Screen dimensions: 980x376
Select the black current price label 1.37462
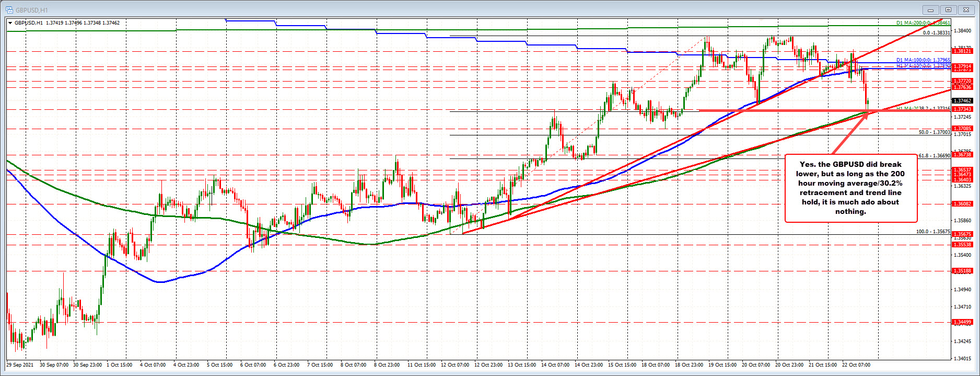coord(962,100)
